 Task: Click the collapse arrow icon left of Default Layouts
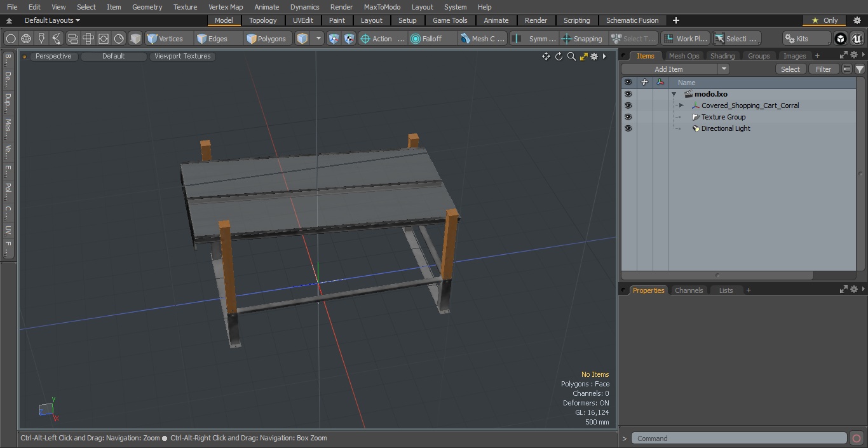9,20
